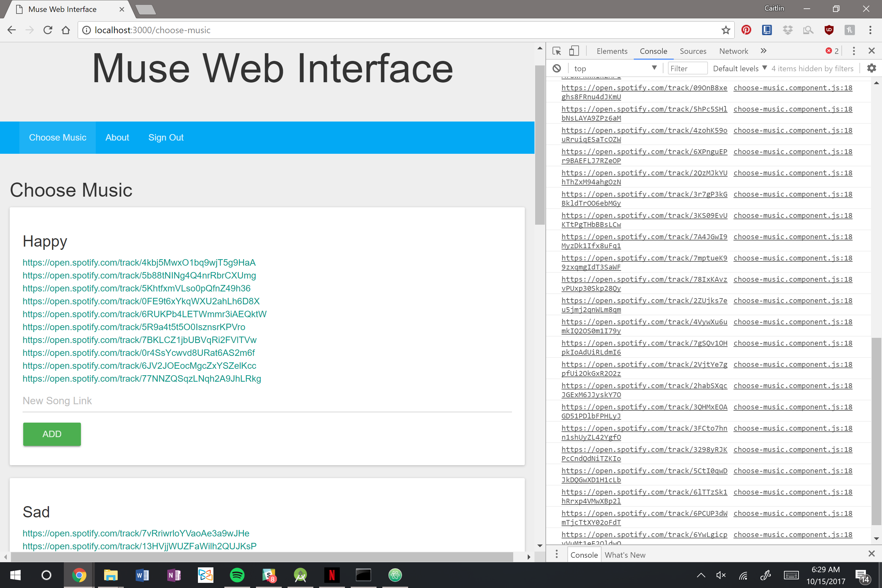The width and height of the screenshot is (882, 588).
Task: Click the green ADD button
Action: [x=52, y=434]
